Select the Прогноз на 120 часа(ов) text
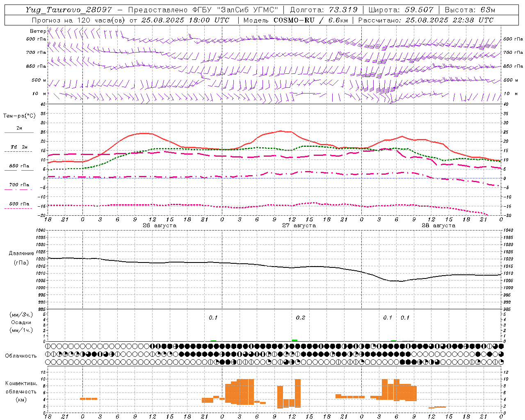 tap(79, 20)
